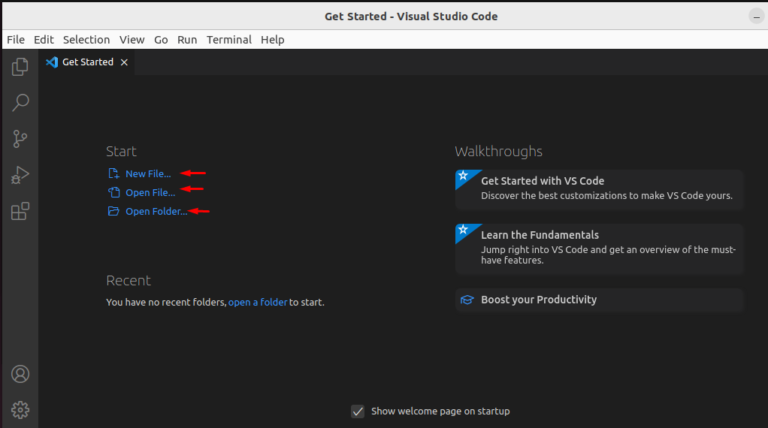Minimize the Visual Studio Code window
768x428 pixels.
point(756,17)
